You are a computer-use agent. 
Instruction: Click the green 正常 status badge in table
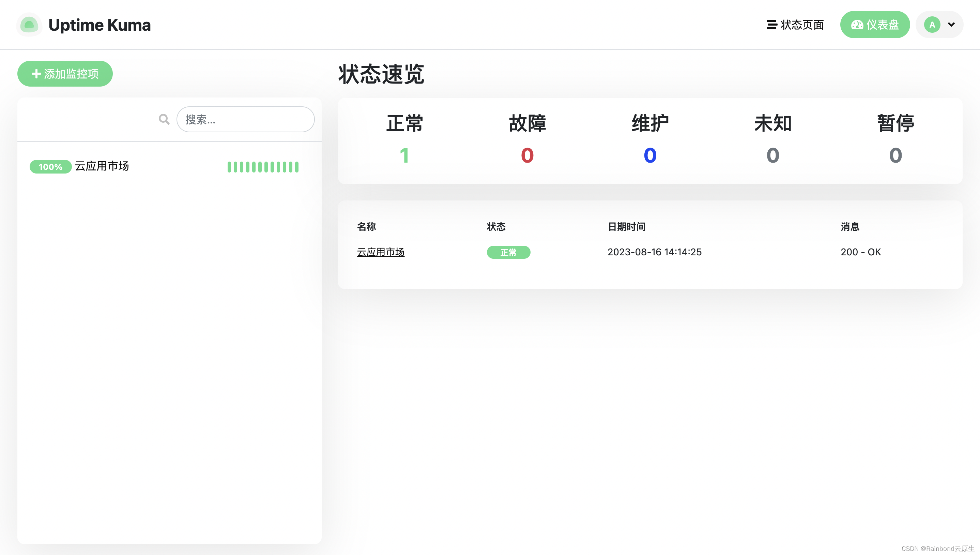click(x=508, y=252)
